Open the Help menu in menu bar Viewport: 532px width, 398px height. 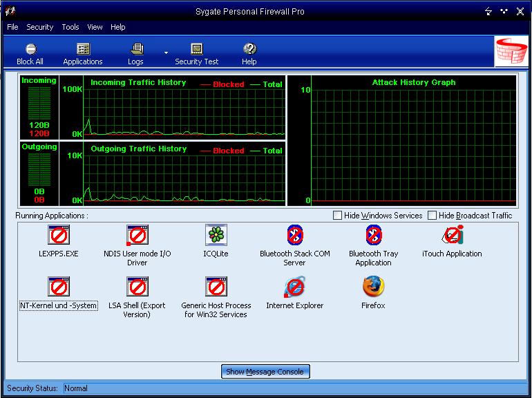pyautogui.click(x=117, y=27)
